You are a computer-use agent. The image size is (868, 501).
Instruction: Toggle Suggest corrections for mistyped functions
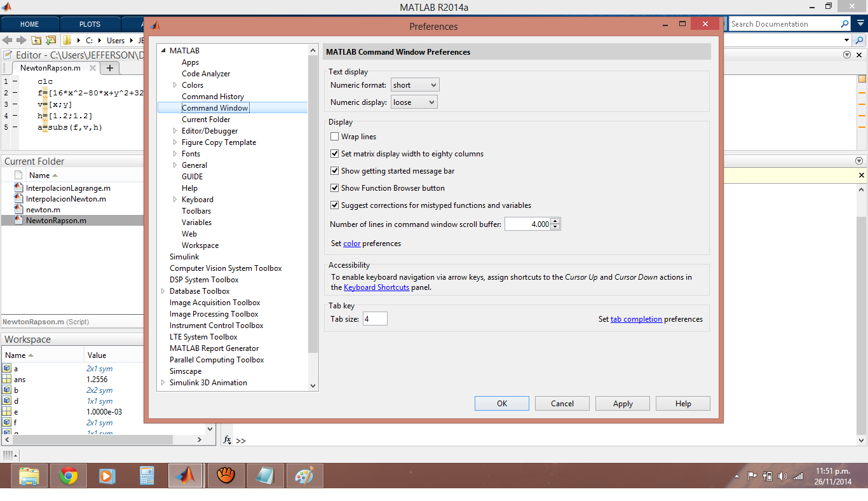[x=335, y=205]
